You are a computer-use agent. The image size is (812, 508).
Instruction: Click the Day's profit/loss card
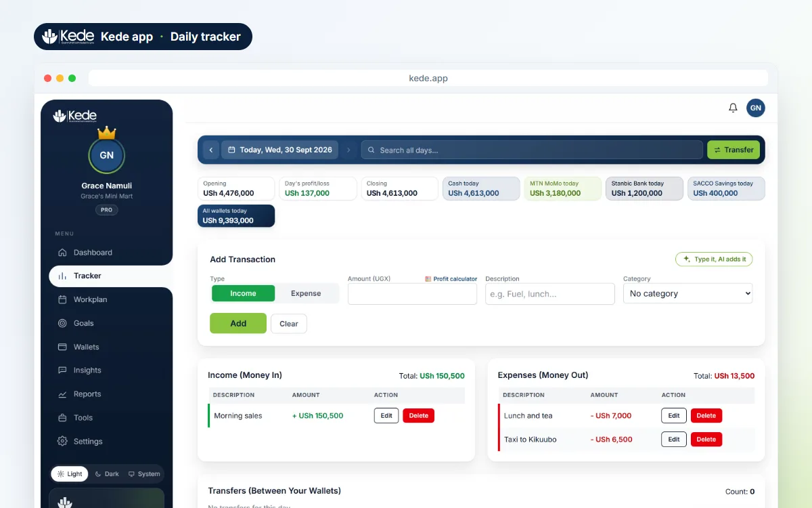(x=318, y=189)
